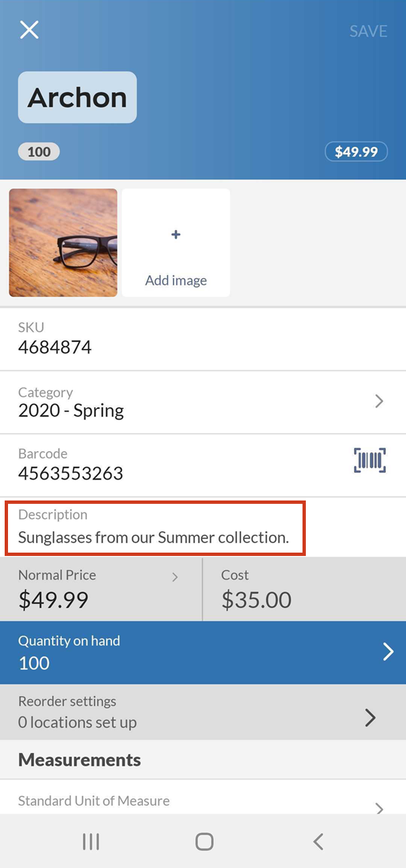Tap the plus icon to add image
The image size is (406, 868).
(176, 235)
